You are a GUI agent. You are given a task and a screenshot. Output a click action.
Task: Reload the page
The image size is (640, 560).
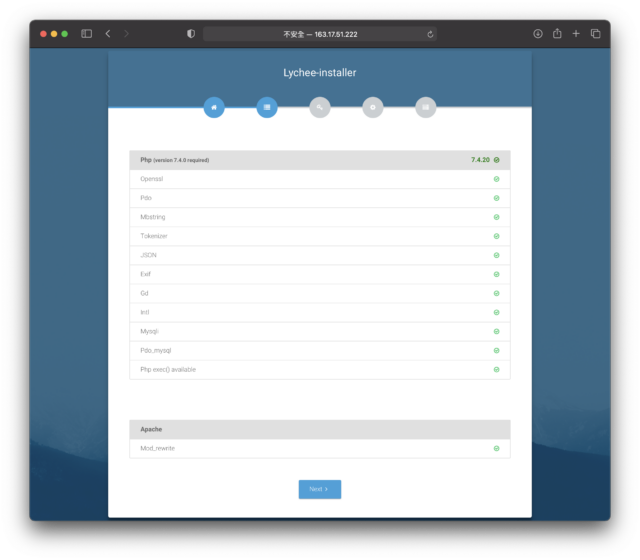click(x=430, y=34)
